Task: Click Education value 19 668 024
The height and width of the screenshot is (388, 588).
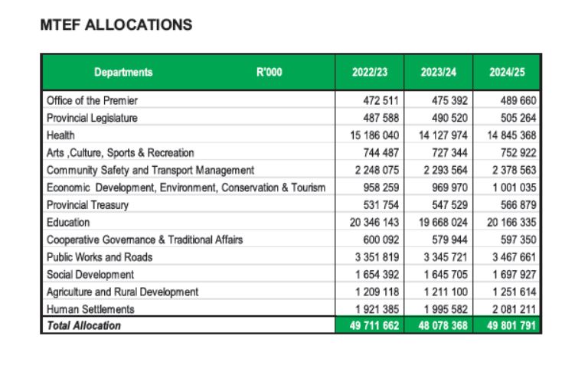Action: pyautogui.click(x=443, y=222)
